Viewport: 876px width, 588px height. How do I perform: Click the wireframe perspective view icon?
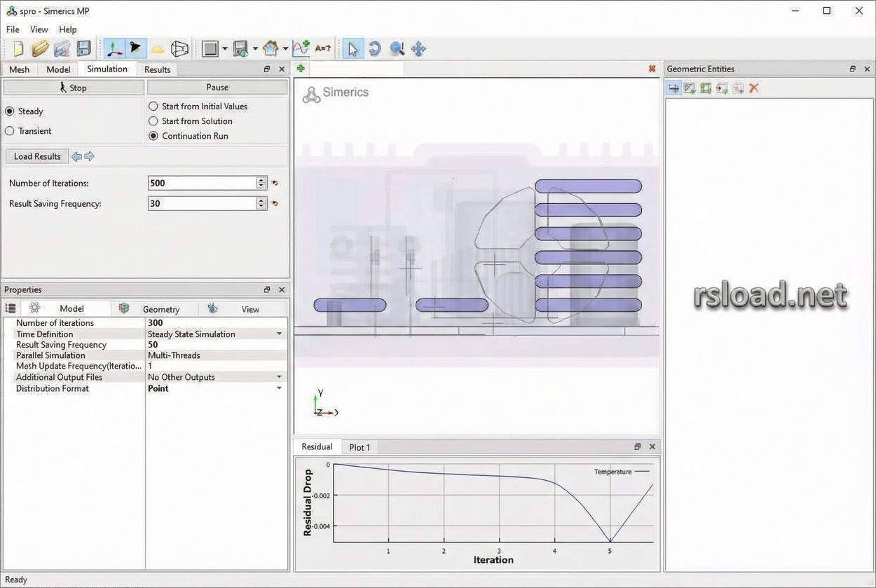[x=179, y=48]
